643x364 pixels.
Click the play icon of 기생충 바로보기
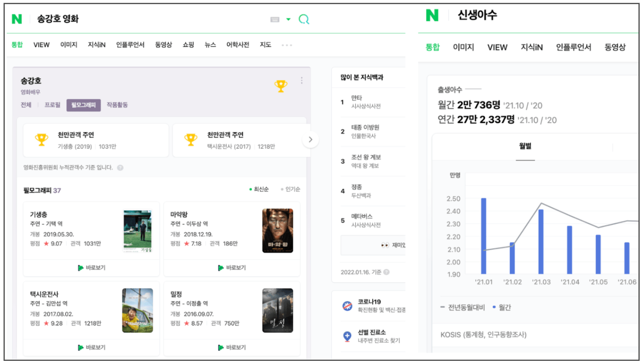(x=80, y=268)
